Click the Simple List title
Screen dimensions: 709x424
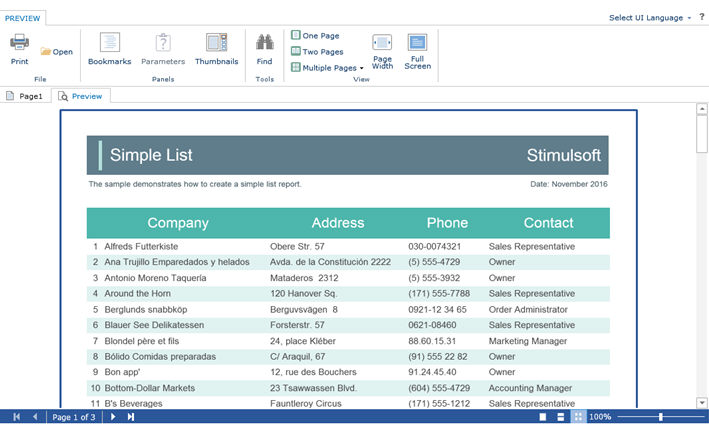pos(151,155)
